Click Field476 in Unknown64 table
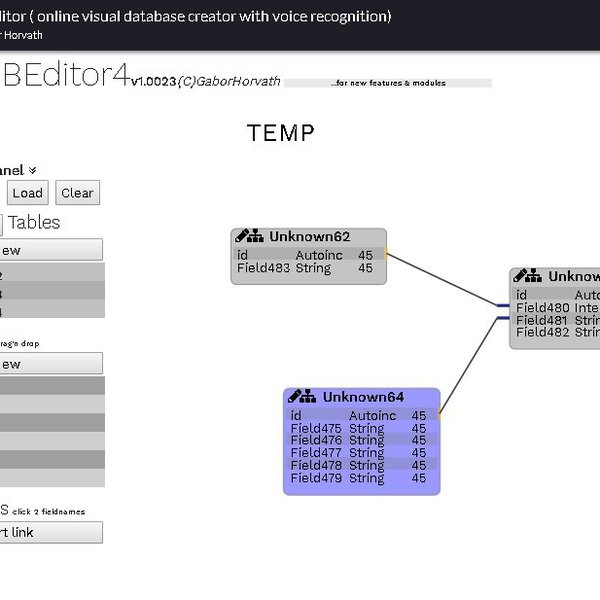Viewport: 600px width, 600px height. [316, 440]
